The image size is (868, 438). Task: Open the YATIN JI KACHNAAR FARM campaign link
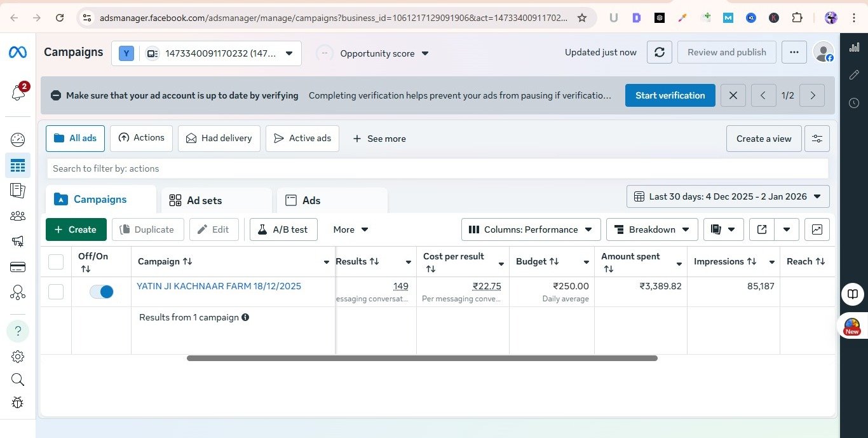tap(219, 286)
